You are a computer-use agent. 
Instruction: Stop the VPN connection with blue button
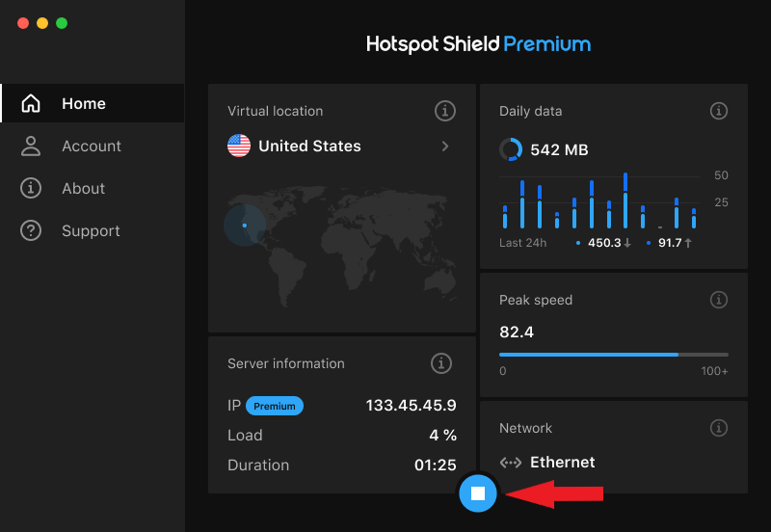pyautogui.click(x=477, y=493)
